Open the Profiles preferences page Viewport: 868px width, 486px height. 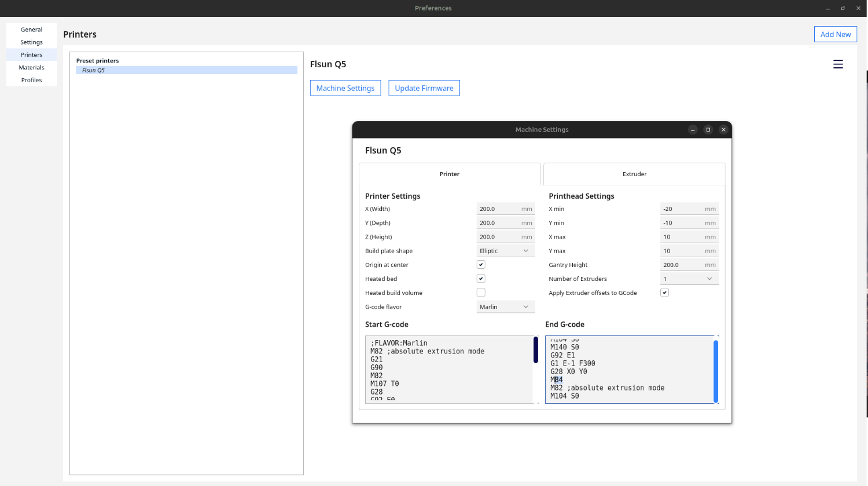tap(31, 81)
